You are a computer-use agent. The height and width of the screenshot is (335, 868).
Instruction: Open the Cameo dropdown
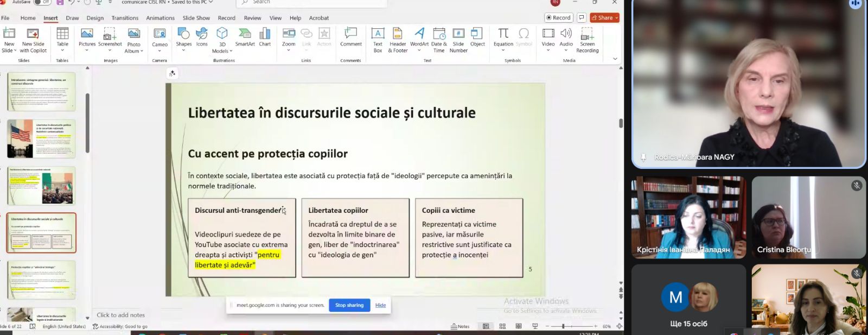[x=159, y=50]
